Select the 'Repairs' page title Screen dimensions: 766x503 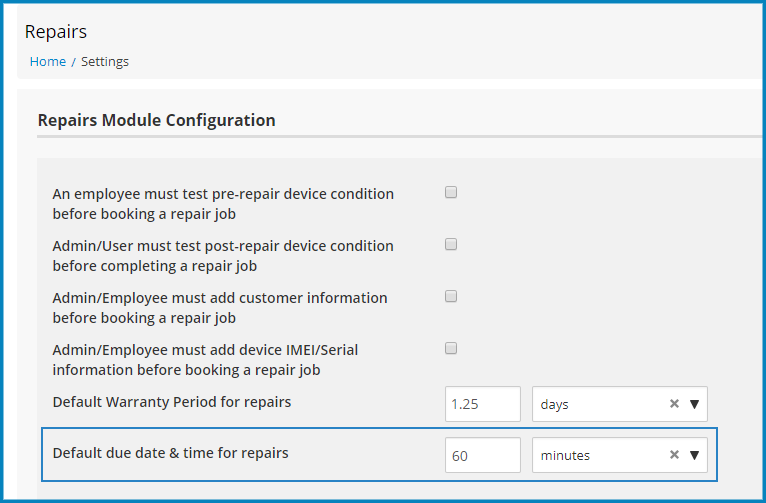pos(56,32)
